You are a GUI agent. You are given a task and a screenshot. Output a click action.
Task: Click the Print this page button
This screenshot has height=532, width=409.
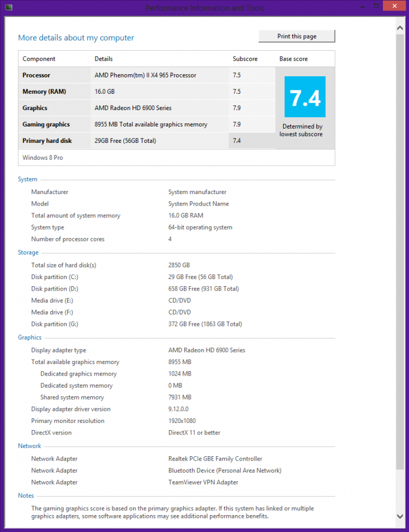(x=297, y=37)
